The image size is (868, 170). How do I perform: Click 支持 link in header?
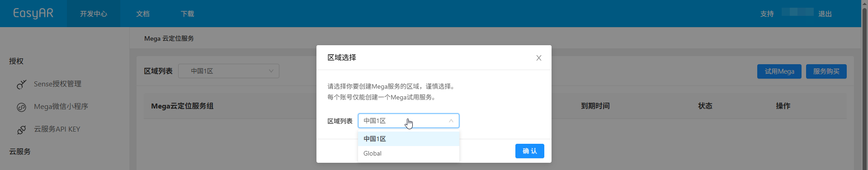tap(767, 14)
